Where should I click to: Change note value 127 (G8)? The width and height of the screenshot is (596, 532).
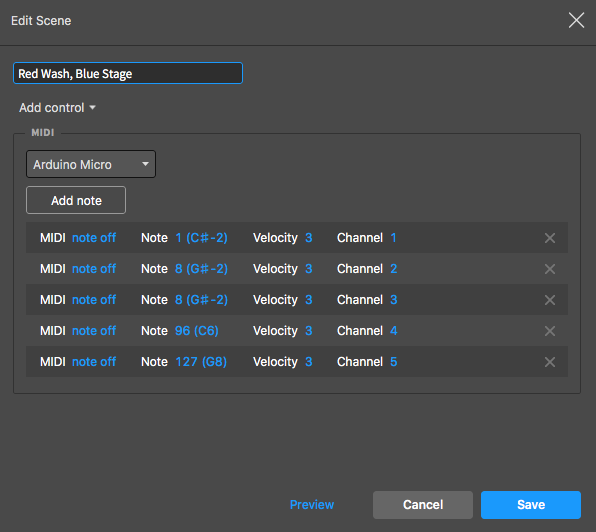[201, 362]
